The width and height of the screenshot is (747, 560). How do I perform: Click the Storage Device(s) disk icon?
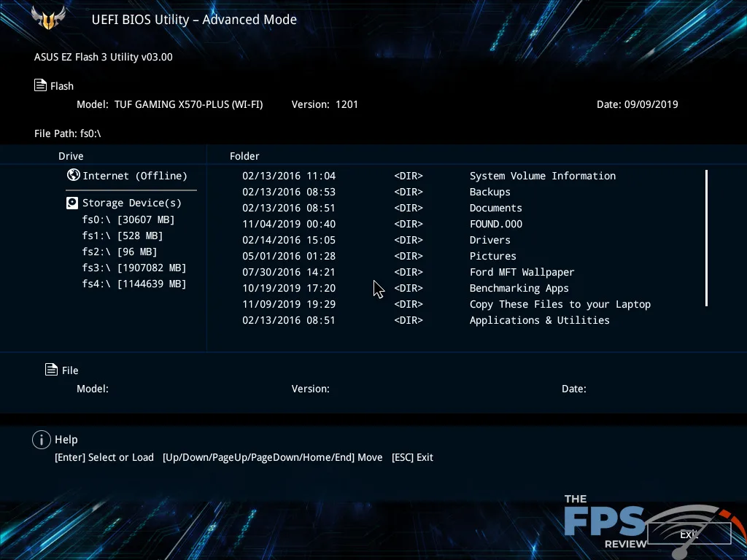(x=72, y=203)
